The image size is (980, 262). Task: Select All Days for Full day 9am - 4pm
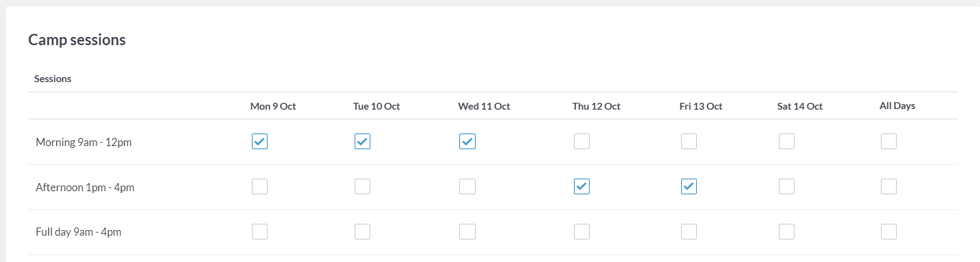point(889,232)
